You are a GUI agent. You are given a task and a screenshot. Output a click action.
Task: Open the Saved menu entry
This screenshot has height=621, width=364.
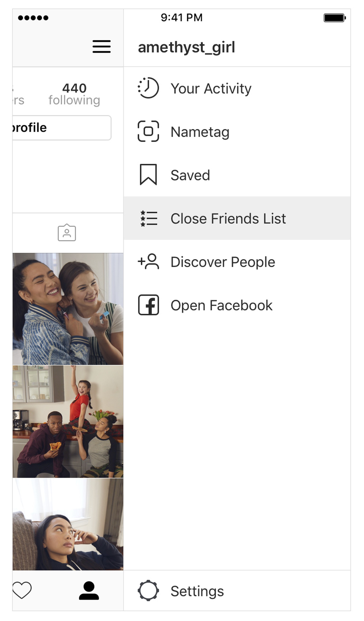click(x=190, y=175)
